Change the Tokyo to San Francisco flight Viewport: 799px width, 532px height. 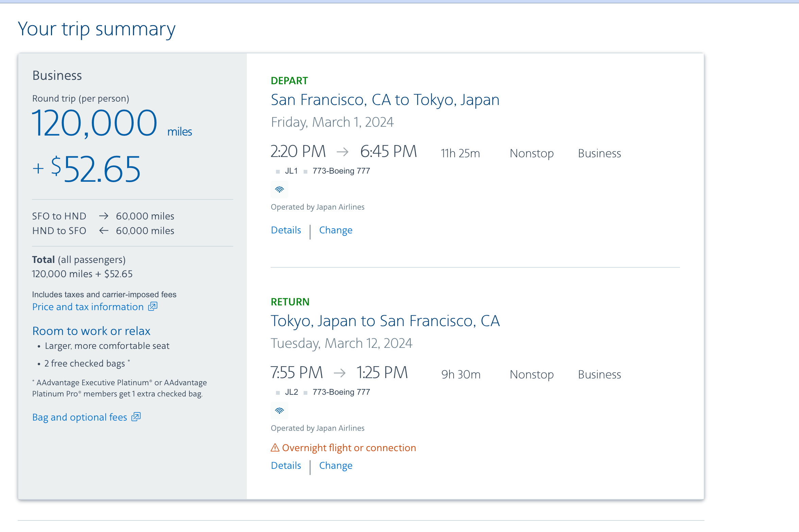point(336,465)
